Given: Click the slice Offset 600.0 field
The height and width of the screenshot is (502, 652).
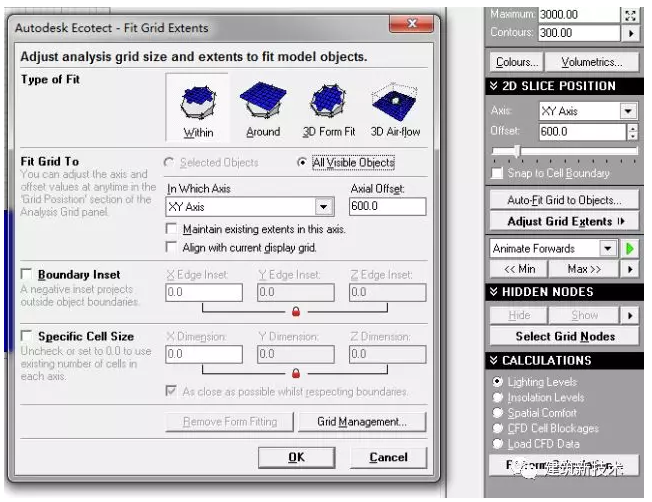Looking at the screenshot, I should click(583, 132).
